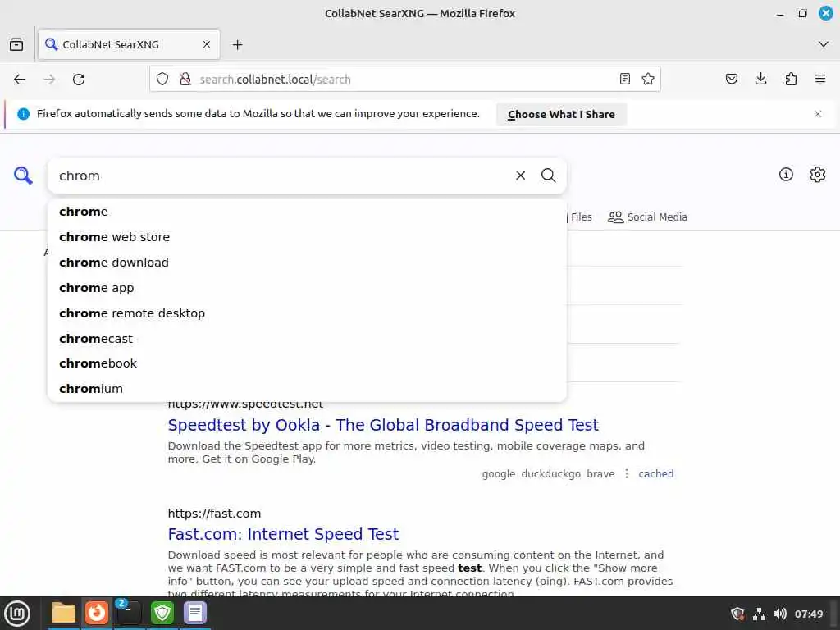Viewport: 840px width, 630px height.
Task: Choose suggestion chromium
Action: coord(307,388)
